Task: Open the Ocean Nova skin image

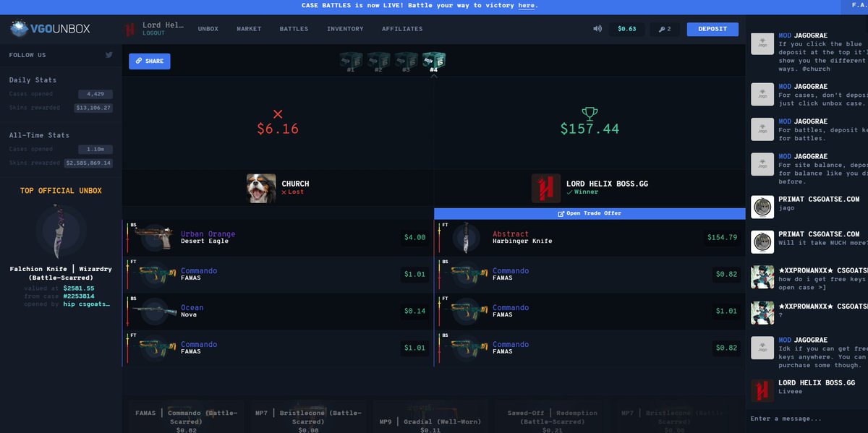Action: (154, 311)
